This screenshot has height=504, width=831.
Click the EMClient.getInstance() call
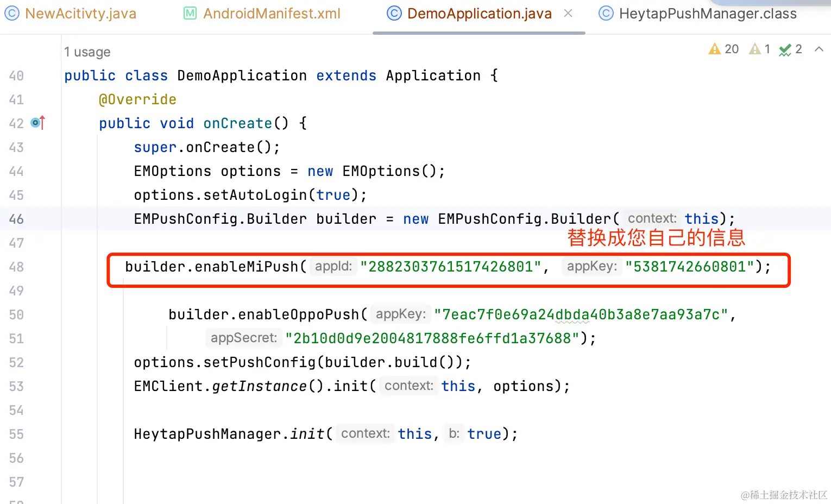(x=229, y=386)
